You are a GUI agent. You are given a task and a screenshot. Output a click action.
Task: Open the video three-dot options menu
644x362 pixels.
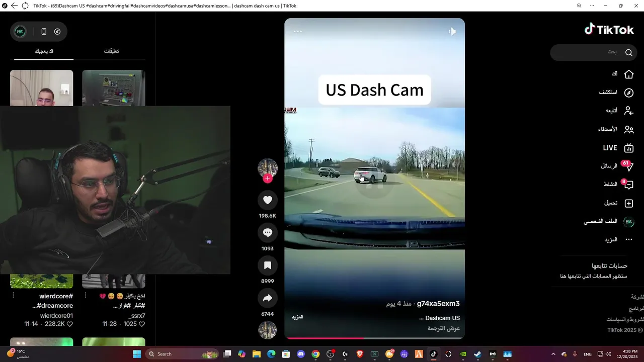click(x=298, y=31)
